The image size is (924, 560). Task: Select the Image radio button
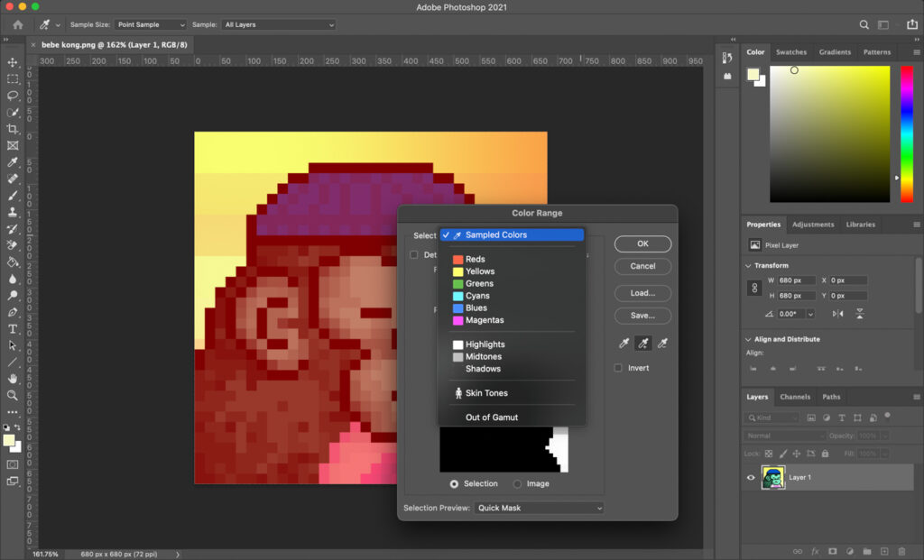coord(517,484)
